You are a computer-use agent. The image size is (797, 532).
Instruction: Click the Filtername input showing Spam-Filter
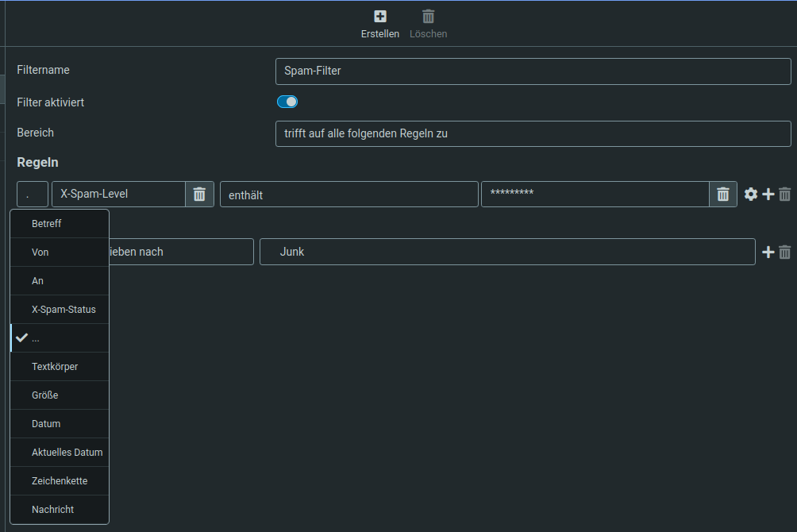pos(532,71)
